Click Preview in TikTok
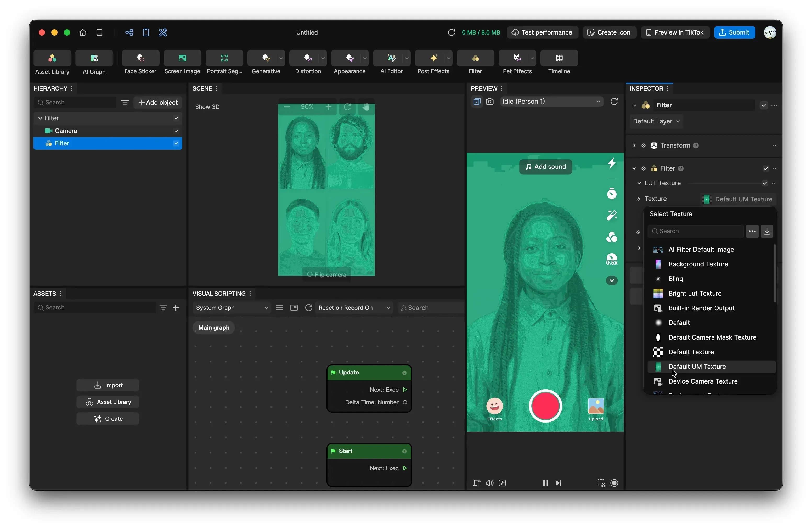Image resolution: width=812 pixels, height=529 pixels. (x=675, y=32)
